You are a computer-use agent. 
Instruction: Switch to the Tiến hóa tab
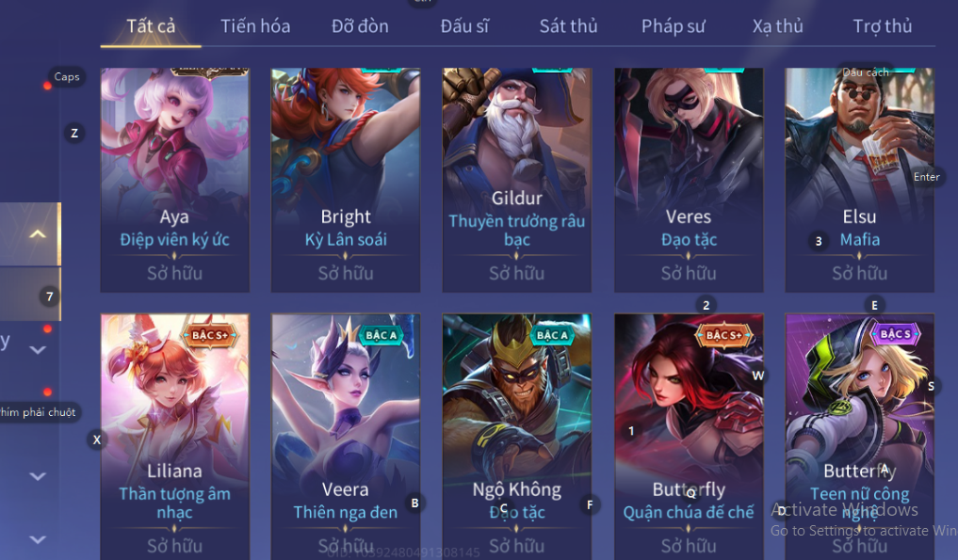[x=255, y=26]
